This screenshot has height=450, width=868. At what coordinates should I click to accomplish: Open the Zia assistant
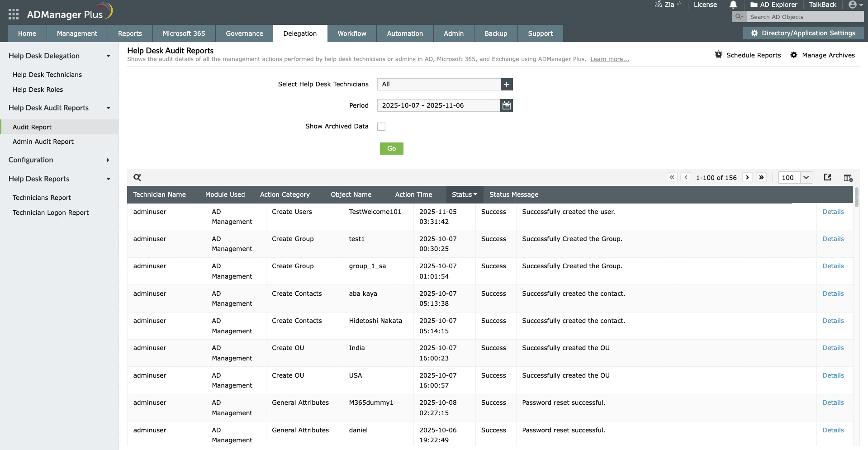[668, 5]
